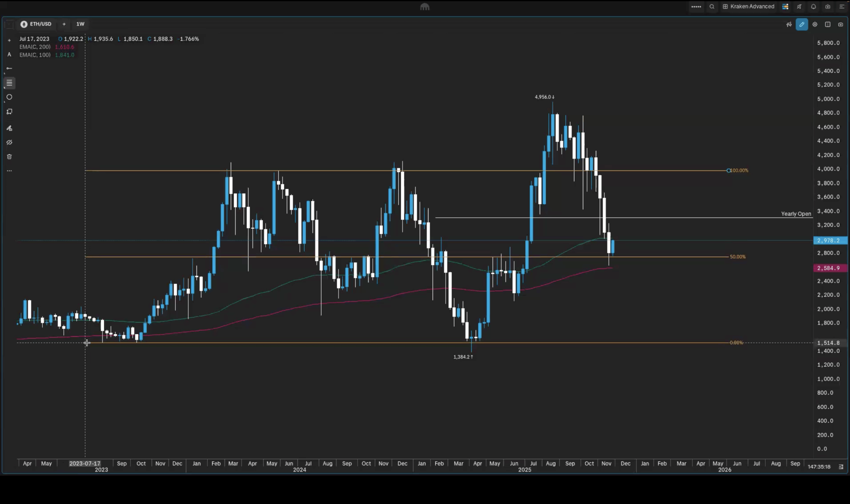
Task: Add a new symbol tab with plus
Action: (64, 24)
